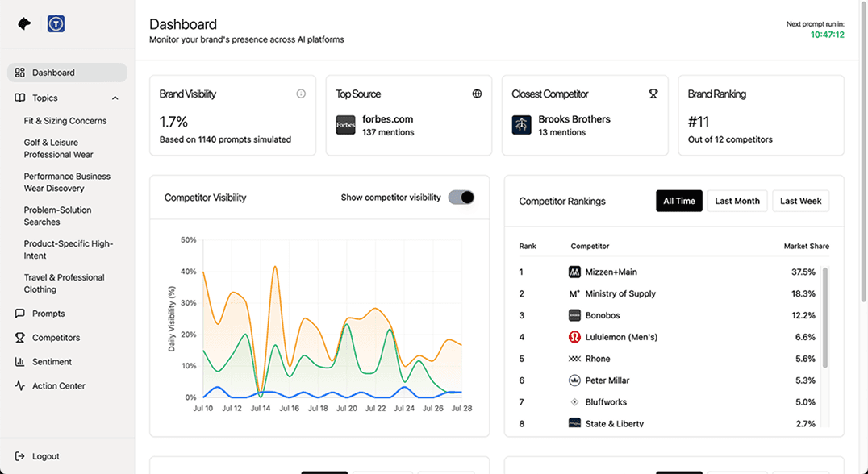The height and width of the screenshot is (474, 868).
Task: Click the Mizzen+Main logo icon
Action: click(x=574, y=272)
